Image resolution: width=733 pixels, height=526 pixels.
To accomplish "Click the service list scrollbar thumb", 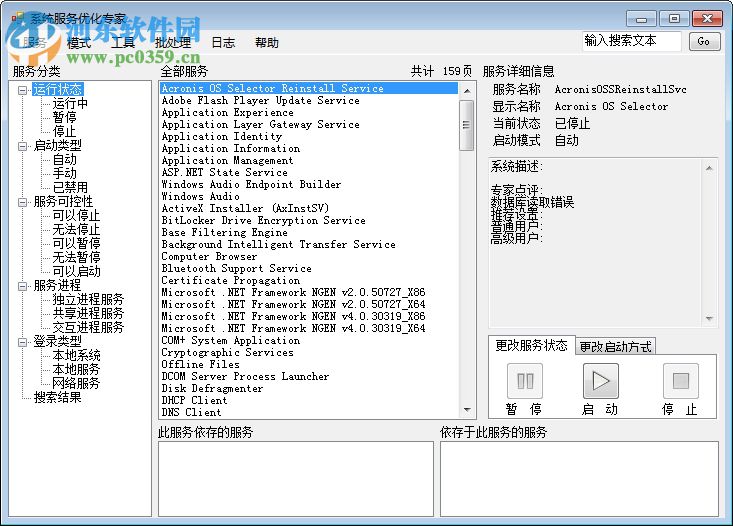I will [x=467, y=124].
